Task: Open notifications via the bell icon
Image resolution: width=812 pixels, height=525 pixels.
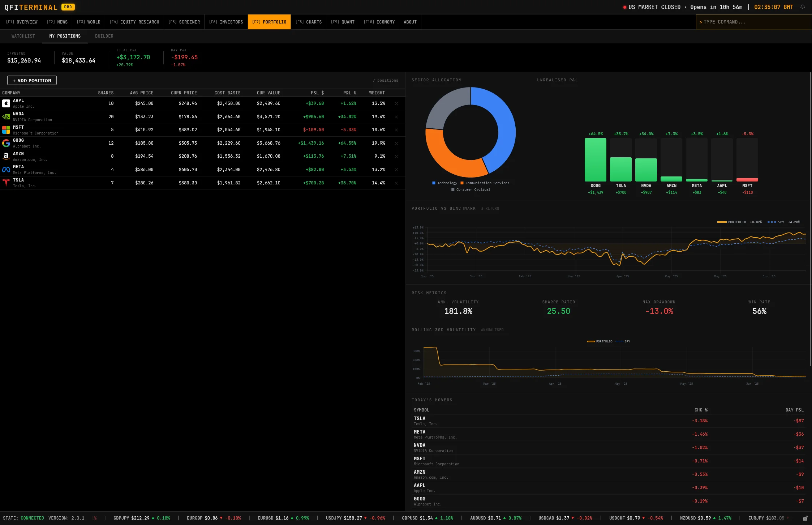Action: [x=803, y=7]
